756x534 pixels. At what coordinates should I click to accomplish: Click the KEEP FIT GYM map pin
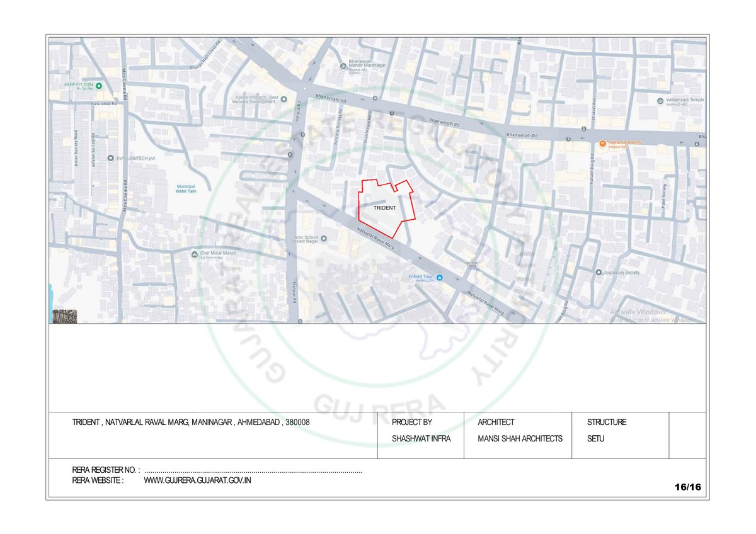(98, 84)
